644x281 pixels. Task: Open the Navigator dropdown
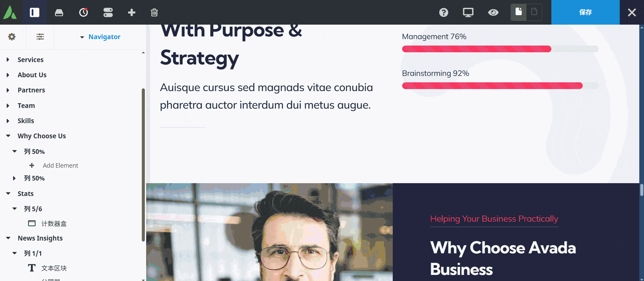[100, 37]
